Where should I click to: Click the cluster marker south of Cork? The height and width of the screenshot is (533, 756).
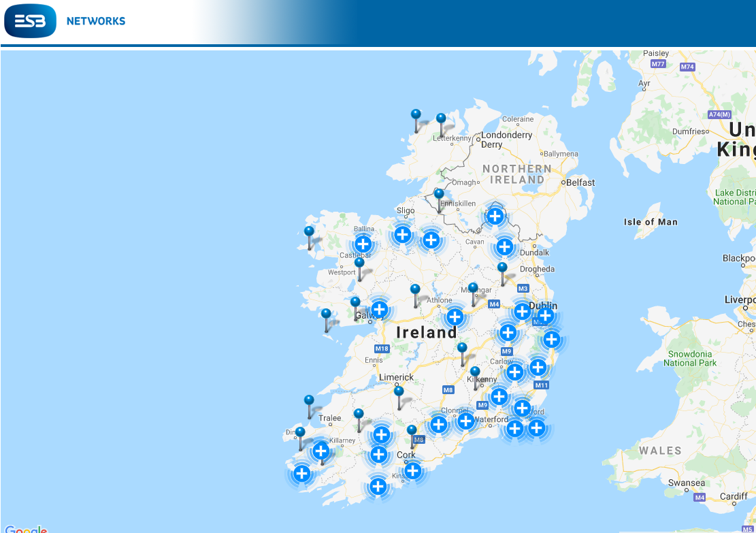pyautogui.click(x=413, y=470)
